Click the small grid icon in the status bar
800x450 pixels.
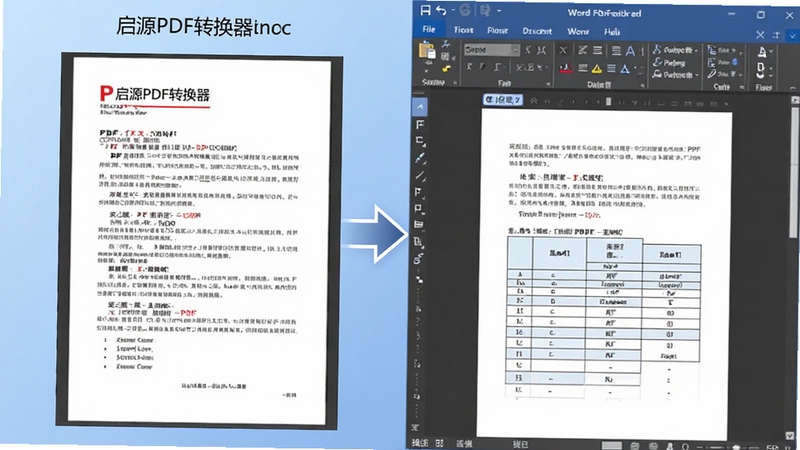pyautogui.click(x=440, y=443)
